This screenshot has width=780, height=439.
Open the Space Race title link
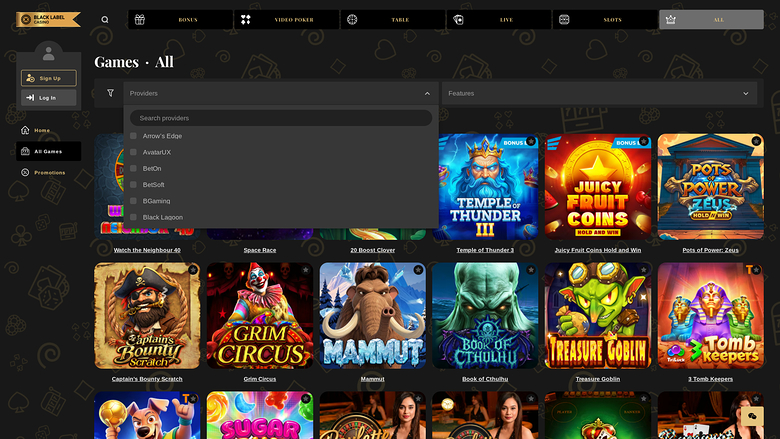tap(260, 250)
